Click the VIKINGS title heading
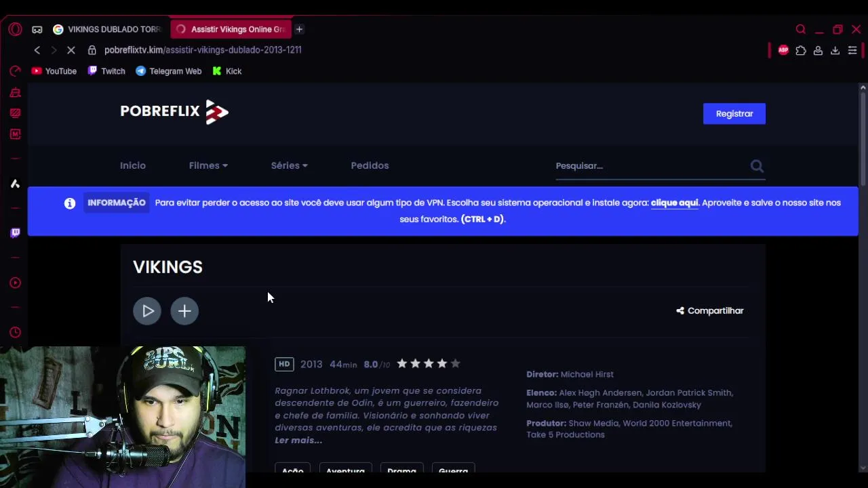Screen dimensions: 868x488 click(x=167, y=267)
